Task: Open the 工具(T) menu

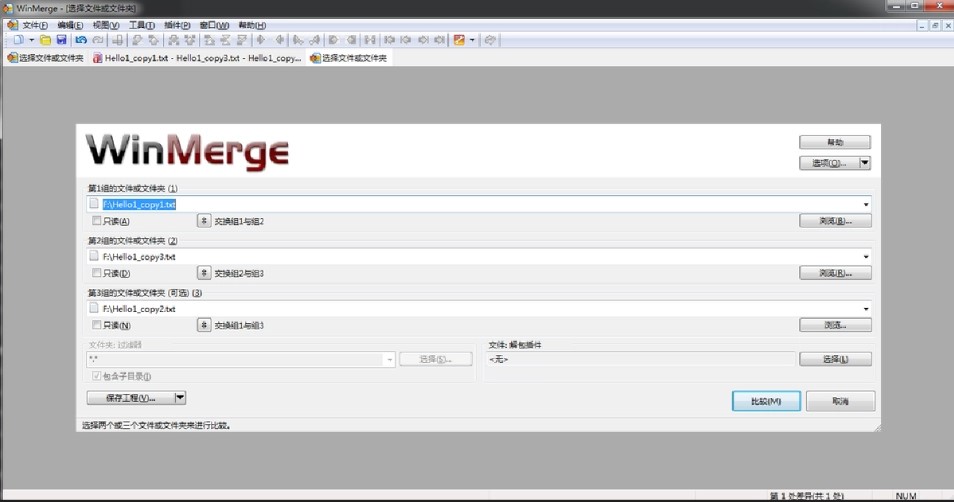Action: (x=141, y=25)
